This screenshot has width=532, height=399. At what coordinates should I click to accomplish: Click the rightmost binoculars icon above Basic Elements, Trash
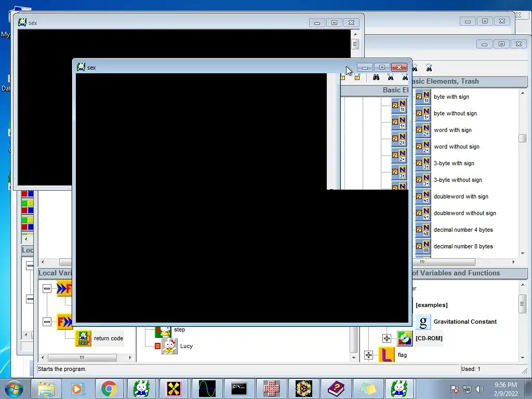429,68
